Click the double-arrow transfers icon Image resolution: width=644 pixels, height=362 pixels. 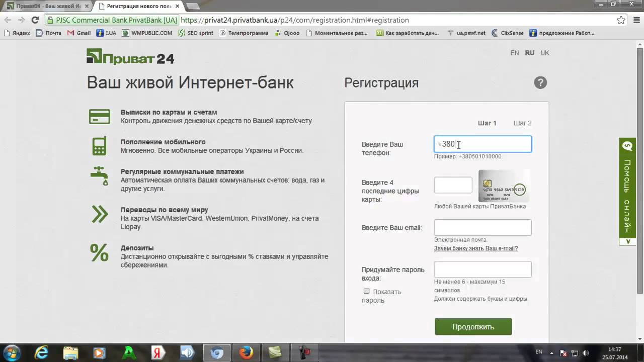[100, 214]
